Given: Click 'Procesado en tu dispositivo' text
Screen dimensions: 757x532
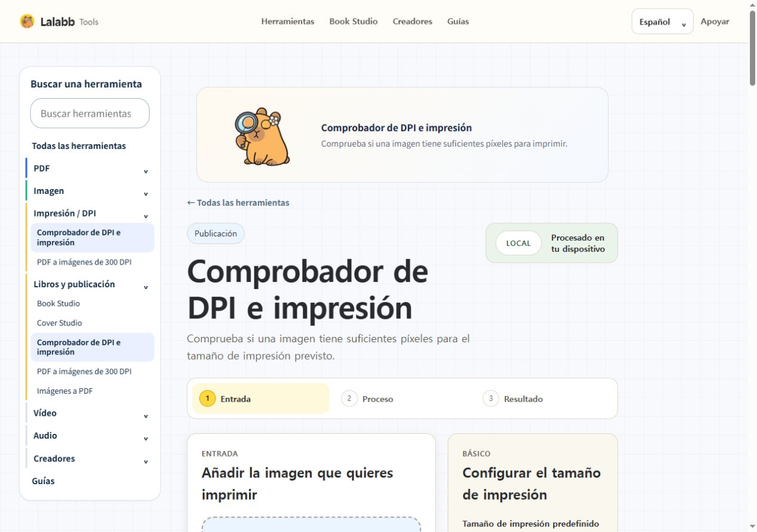Looking at the screenshot, I should pos(578,243).
